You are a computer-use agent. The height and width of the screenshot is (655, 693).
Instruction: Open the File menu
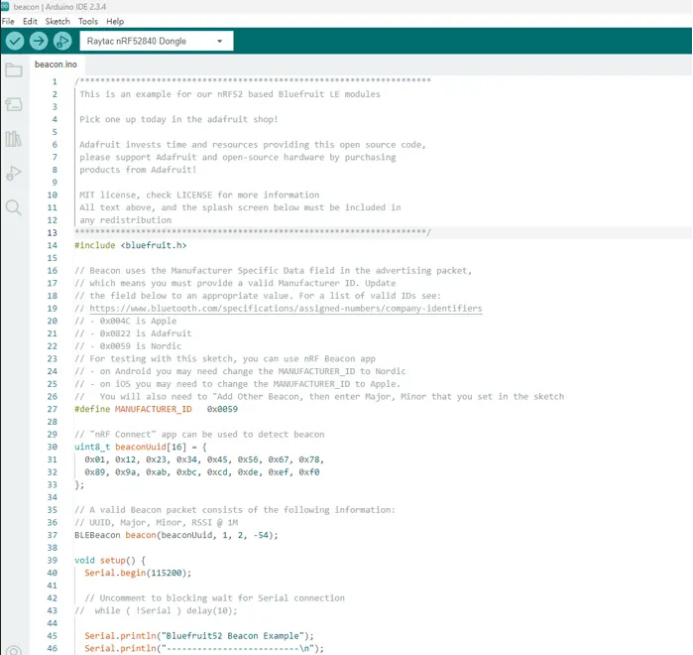(8, 21)
